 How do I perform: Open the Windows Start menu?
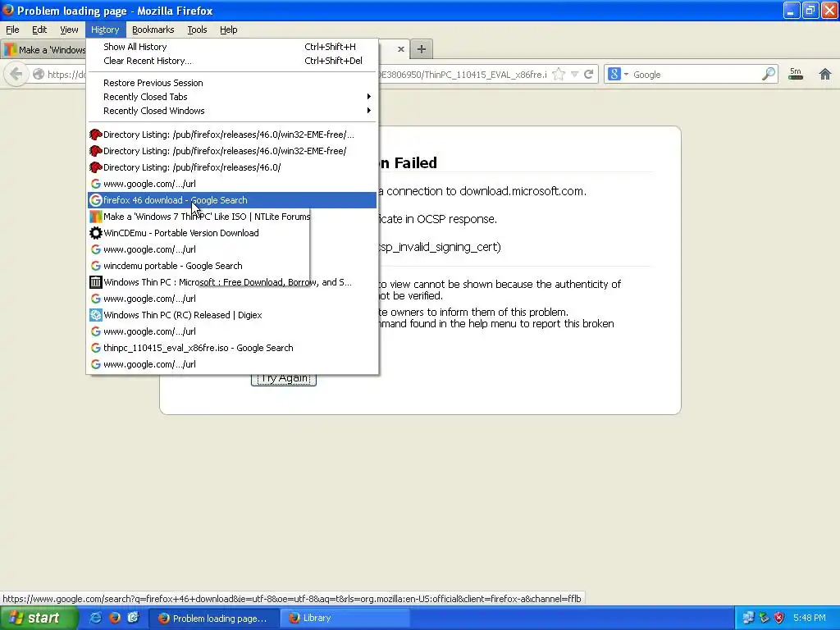[39, 618]
